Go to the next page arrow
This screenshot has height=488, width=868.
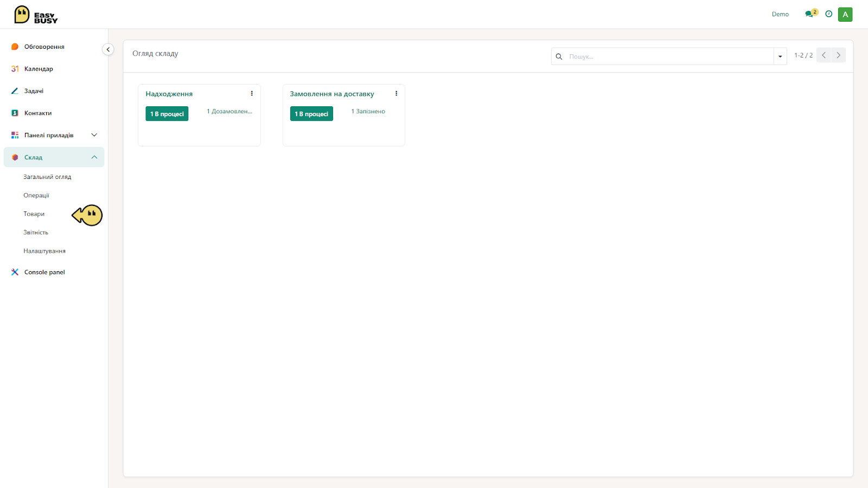click(839, 55)
